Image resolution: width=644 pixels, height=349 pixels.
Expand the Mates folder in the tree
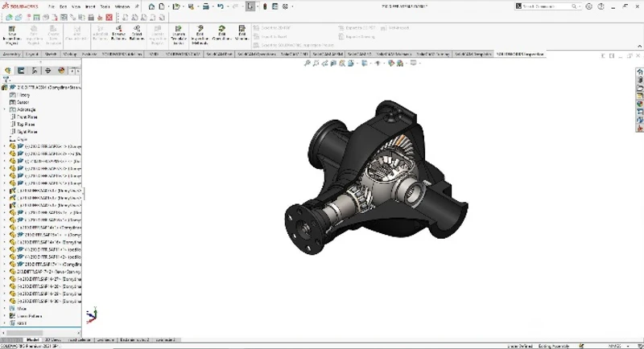pos(5,309)
